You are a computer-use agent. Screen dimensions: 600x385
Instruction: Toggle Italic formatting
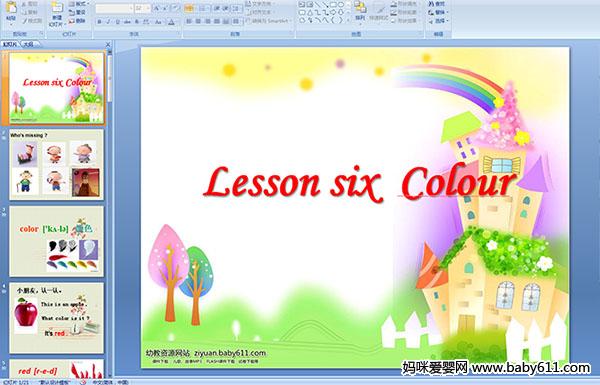[108, 22]
